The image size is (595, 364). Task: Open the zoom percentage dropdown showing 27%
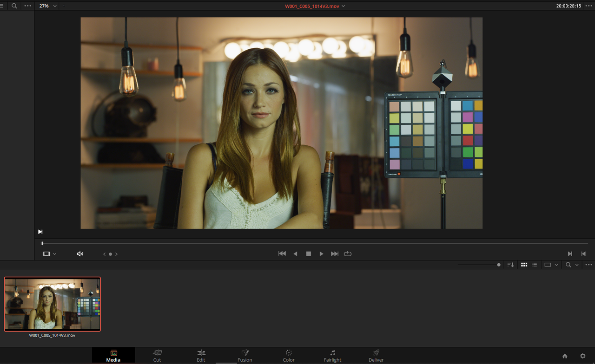pos(48,6)
